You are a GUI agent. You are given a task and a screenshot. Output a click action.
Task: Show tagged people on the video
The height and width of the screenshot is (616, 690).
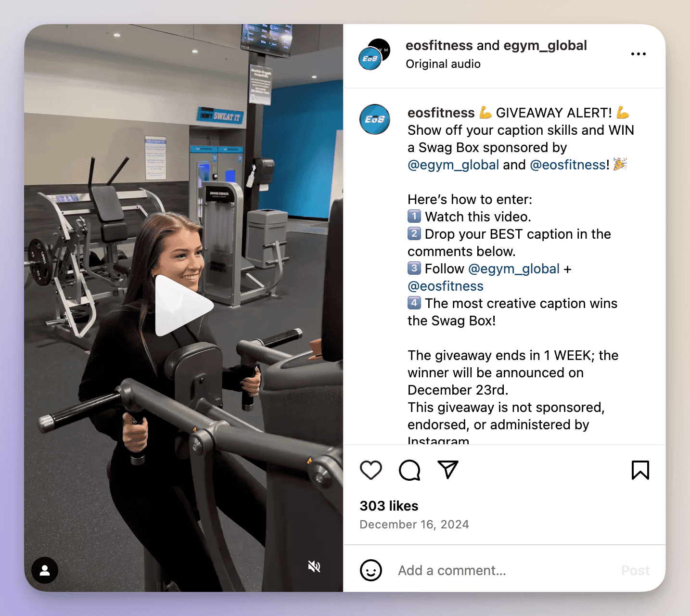coord(45,570)
